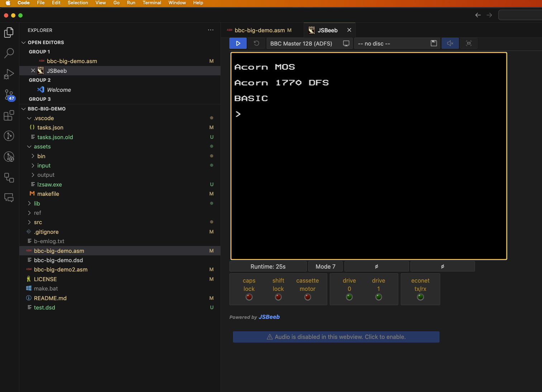Follow the JSBeeb link
The height and width of the screenshot is (392, 542).
point(269,317)
